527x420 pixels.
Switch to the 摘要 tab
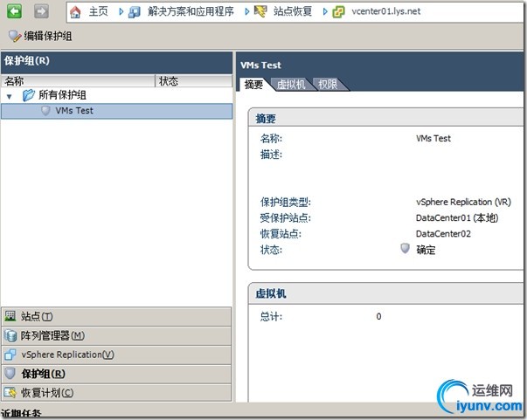pos(253,85)
